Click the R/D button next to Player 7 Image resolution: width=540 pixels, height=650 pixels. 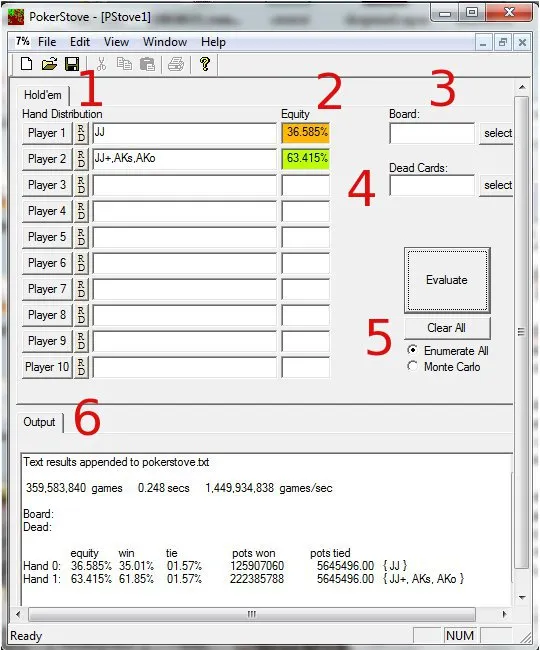point(81,289)
